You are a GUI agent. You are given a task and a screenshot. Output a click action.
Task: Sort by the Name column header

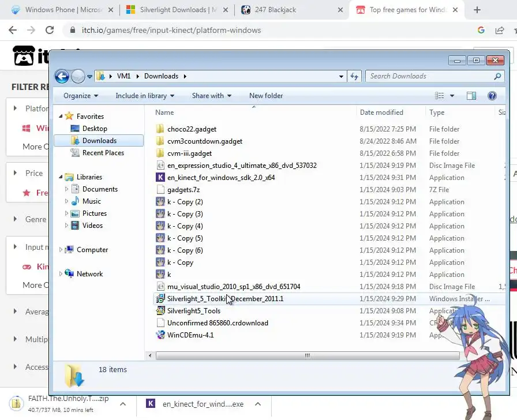[x=164, y=112]
